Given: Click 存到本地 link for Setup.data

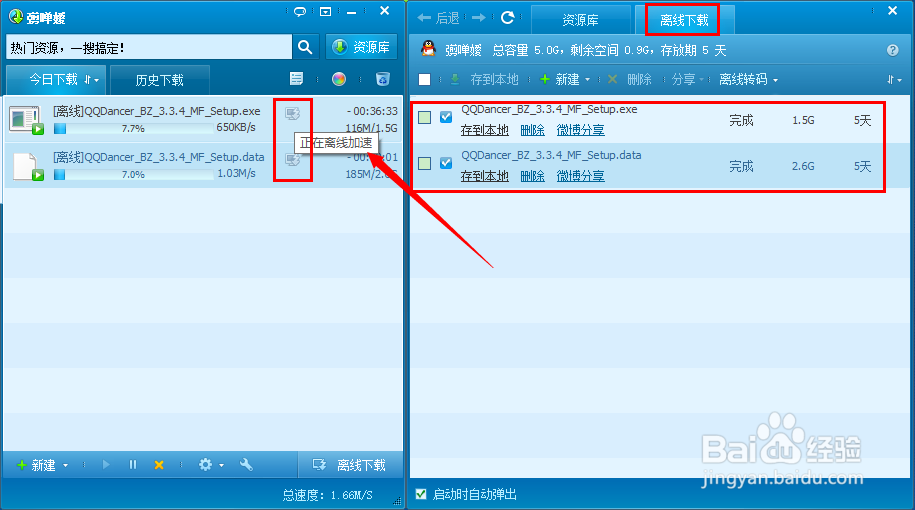Looking at the screenshot, I should point(484,176).
